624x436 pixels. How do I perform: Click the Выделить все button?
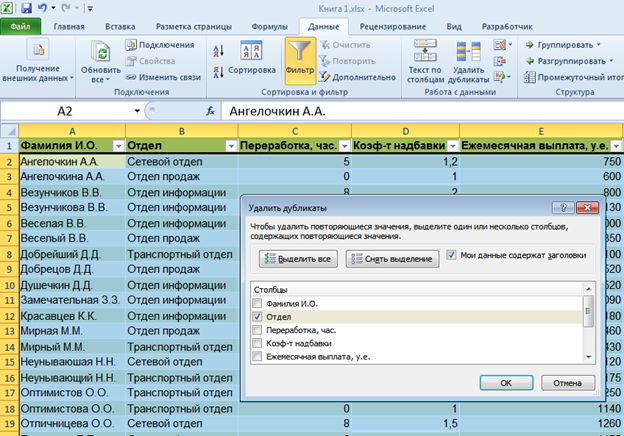click(298, 259)
